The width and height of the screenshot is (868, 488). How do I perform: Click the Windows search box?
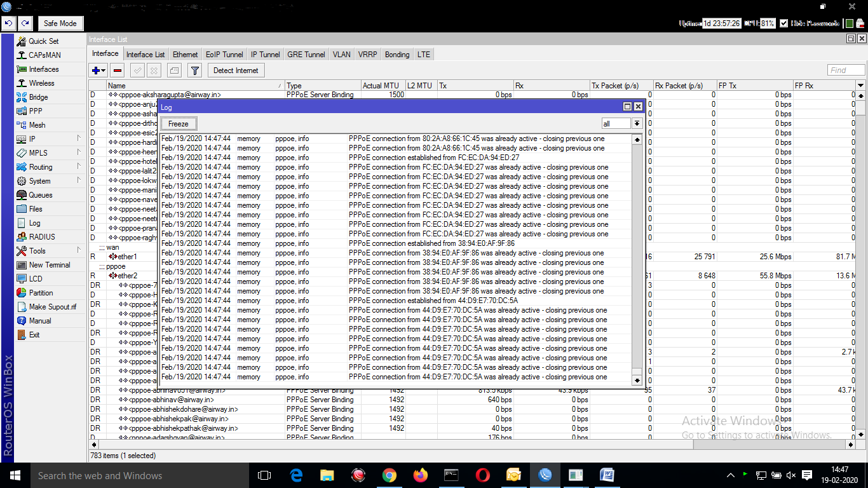140,475
